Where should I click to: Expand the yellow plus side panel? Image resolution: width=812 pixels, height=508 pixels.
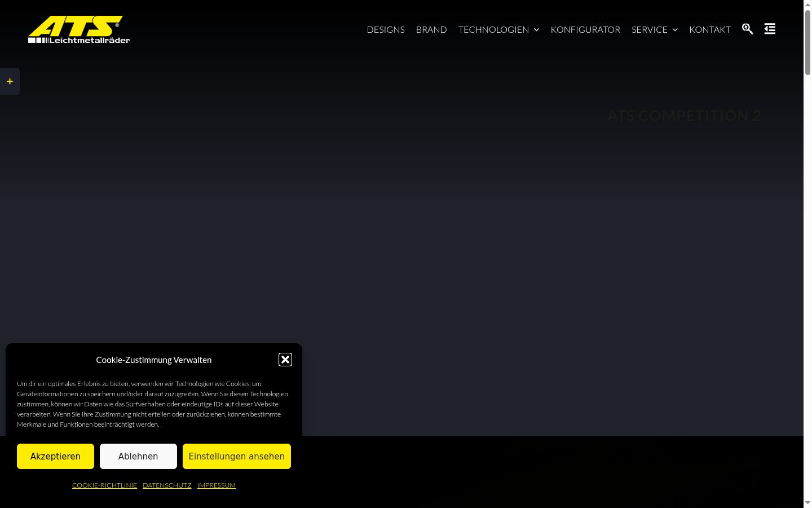click(10, 81)
